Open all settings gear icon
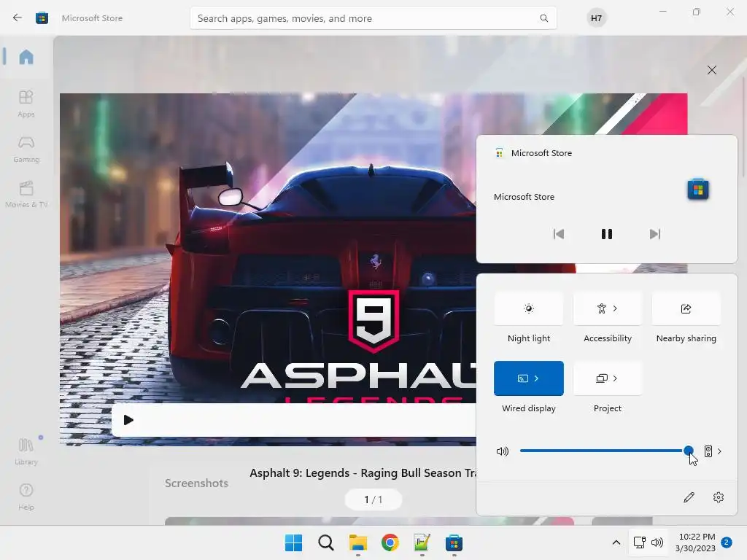This screenshot has height=560, width=747. point(719,497)
